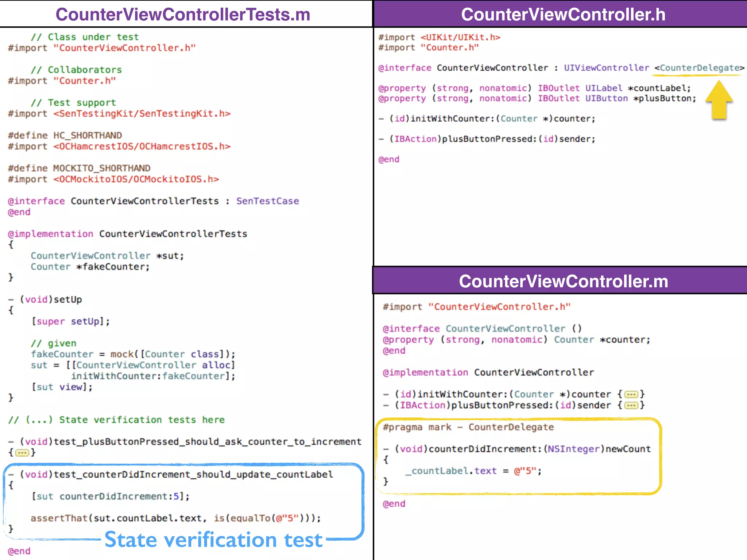Click "CounterViewController.h" import string in tests file
This screenshot has height=560, width=747.
click(x=125, y=48)
